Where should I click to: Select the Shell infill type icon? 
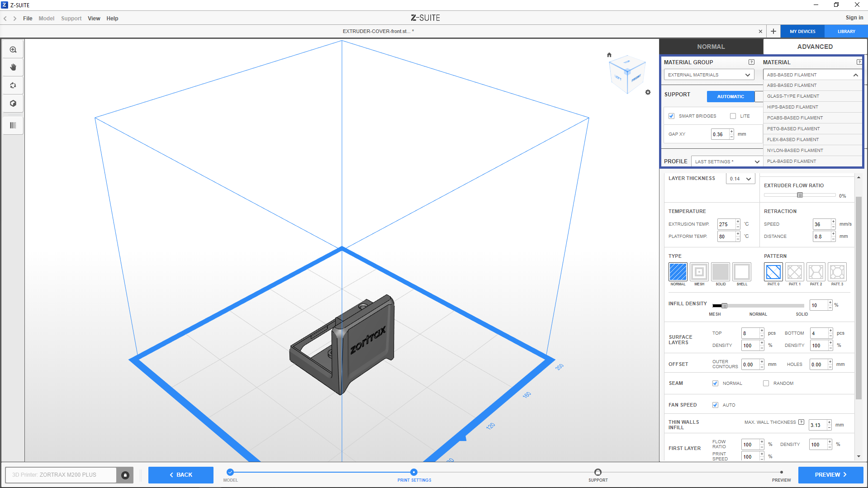pyautogui.click(x=741, y=272)
